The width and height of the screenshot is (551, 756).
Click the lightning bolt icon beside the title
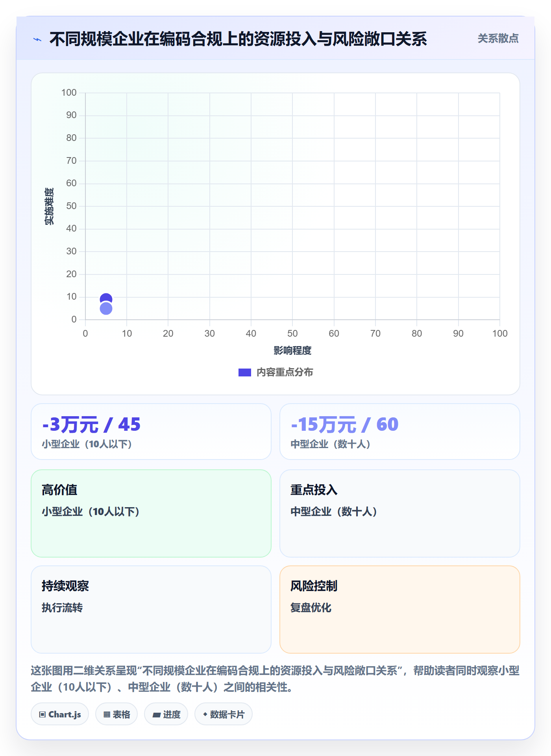tap(37, 39)
